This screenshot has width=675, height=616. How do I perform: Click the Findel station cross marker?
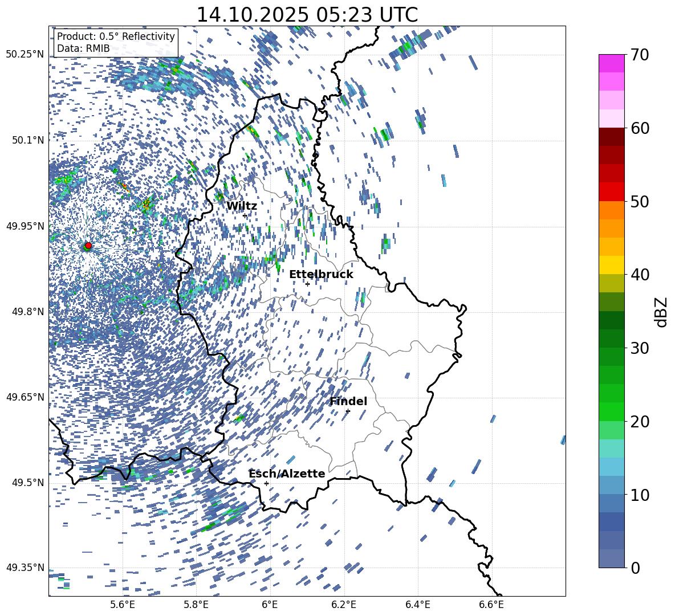pos(348,411)
